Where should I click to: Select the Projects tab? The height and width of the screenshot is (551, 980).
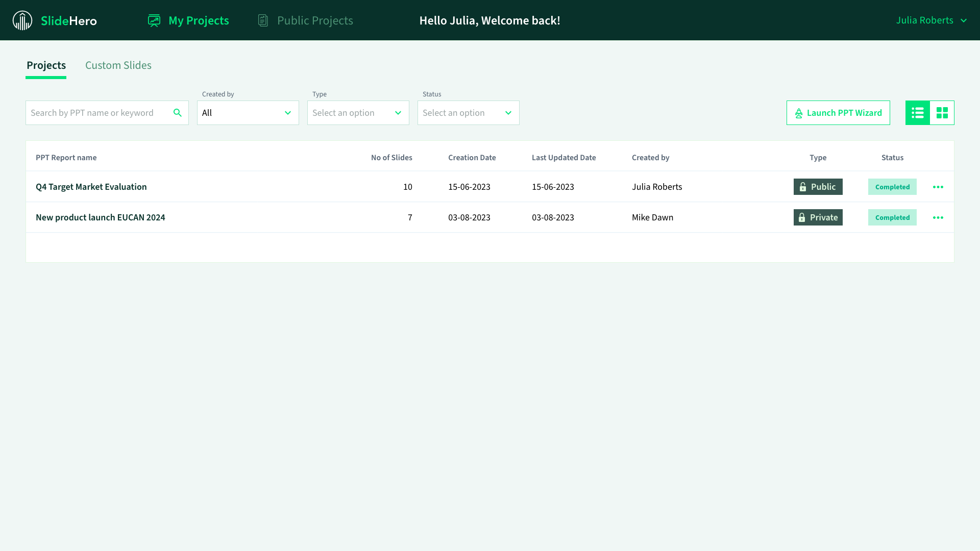46,65
